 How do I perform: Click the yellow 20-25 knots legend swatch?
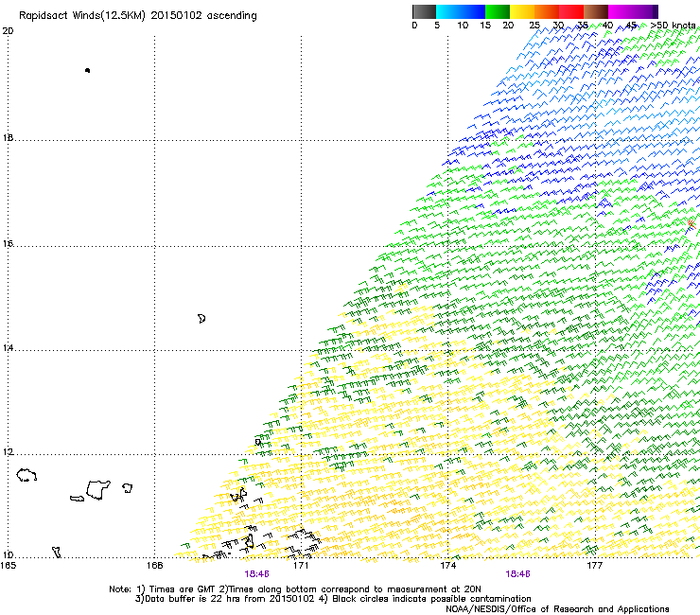pos(522,11)
